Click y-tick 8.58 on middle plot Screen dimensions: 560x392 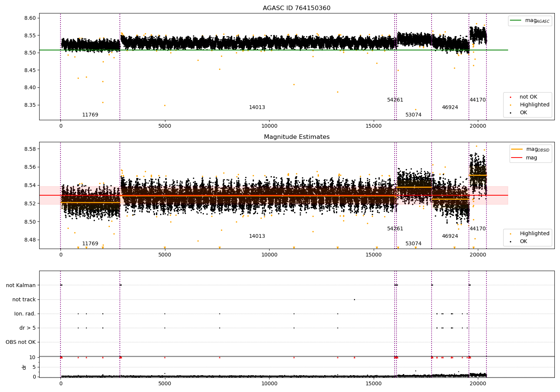30,149
